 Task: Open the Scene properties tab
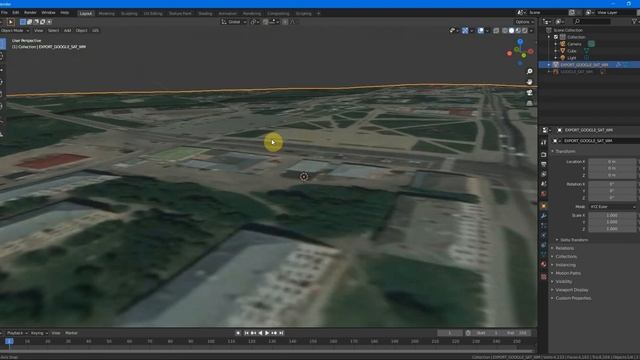(544, 184)
